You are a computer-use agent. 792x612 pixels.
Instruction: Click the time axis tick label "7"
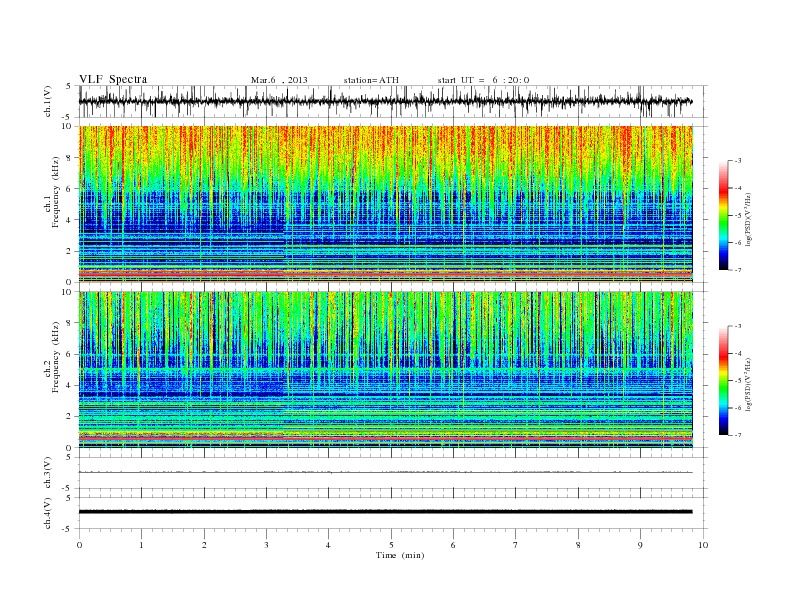(516, 545)
